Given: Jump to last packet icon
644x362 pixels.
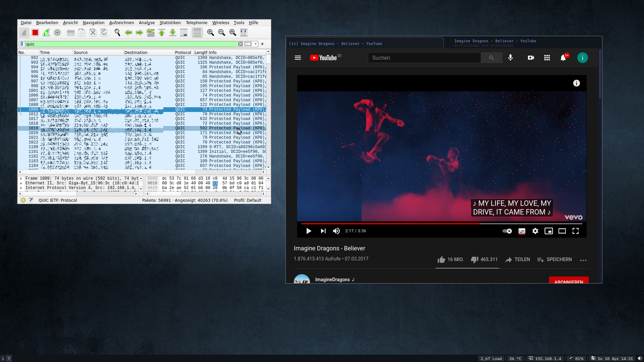Looking at the screenshot, I should pyautogui.click(x=173, y=33).
